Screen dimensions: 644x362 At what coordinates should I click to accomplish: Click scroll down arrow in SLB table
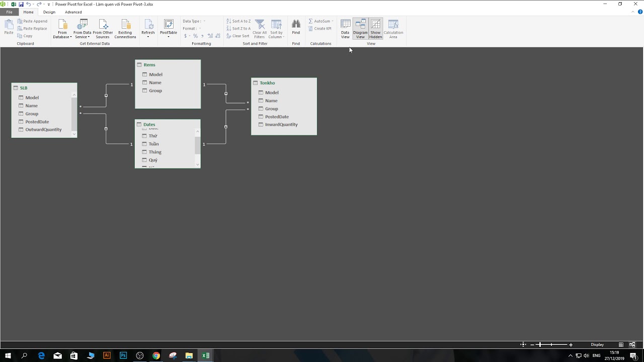(x=74, y=134)
